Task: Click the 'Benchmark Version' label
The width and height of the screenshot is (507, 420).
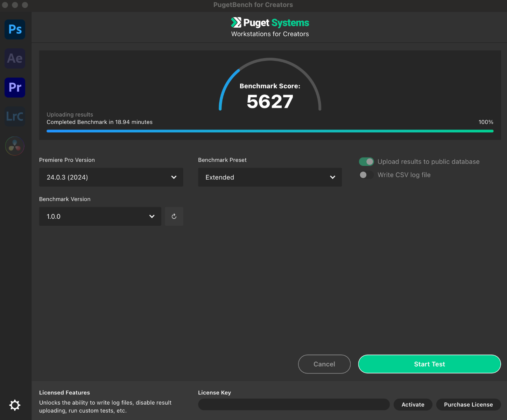Action: click(65, 199)
